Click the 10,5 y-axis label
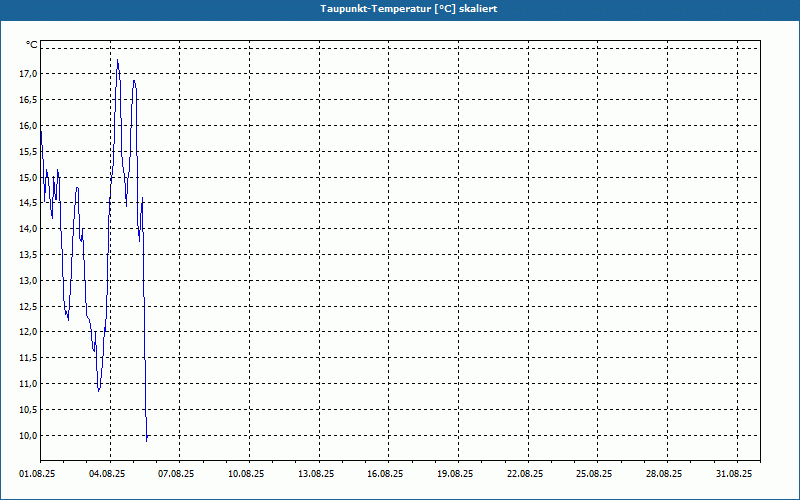Viewport: 800px width, 500px height. (x=28, y=410)
